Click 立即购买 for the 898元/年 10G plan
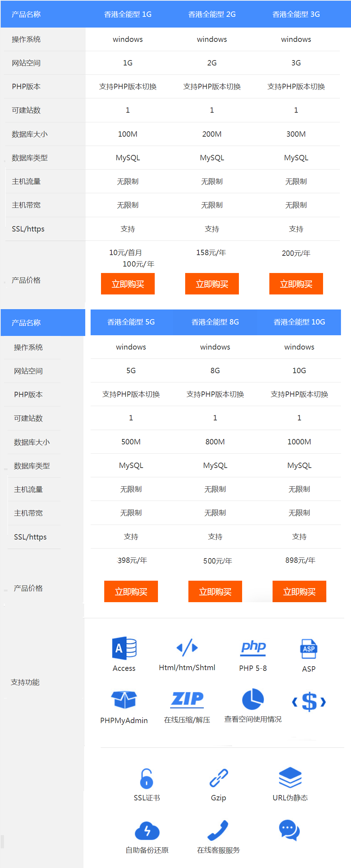 click(299, 591)
